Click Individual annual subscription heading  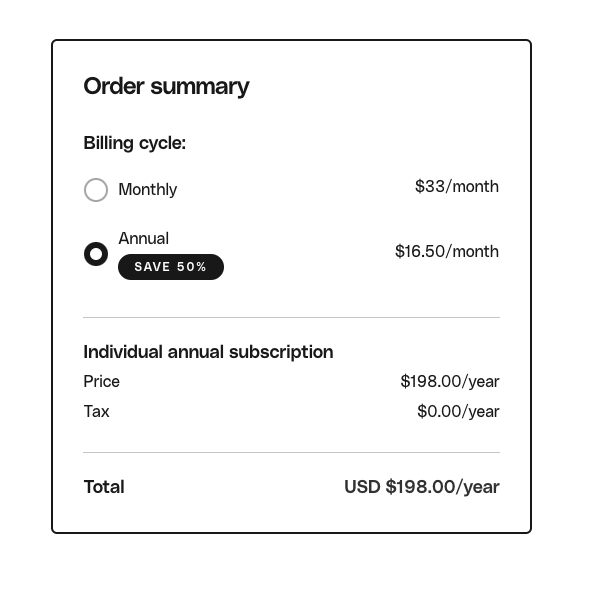pos(208,352)
